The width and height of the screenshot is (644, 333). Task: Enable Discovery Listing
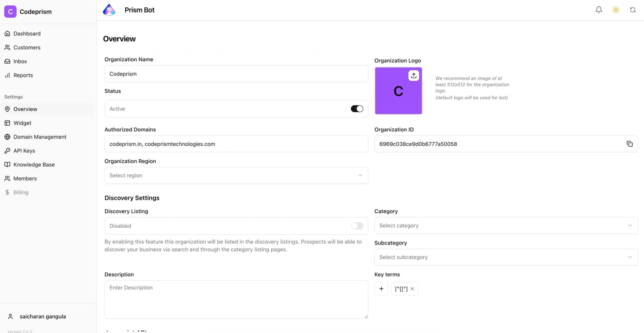pyautogui.click(x=357, y=226)
